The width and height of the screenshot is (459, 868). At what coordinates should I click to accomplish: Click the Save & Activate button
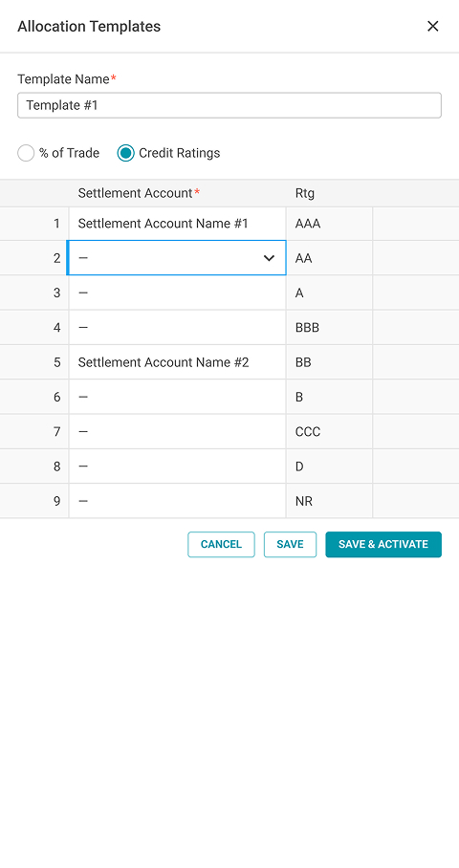(x=383, y=544)
